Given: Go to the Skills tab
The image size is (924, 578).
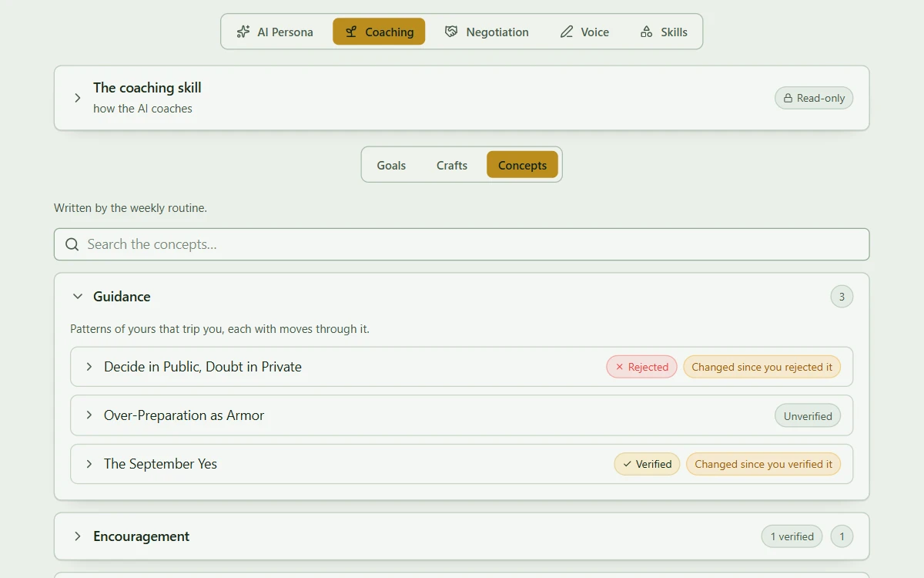Looking at the screenshot, I should tap(664, 32).
